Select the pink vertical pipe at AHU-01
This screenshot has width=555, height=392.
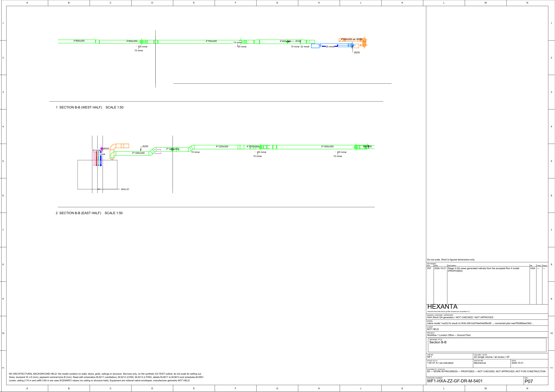(94, 159)
